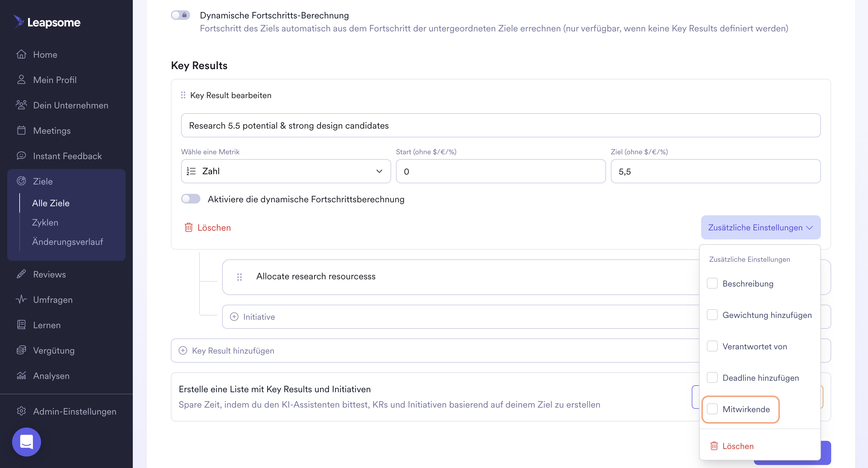
Task: Click the Leapsome logo
Action: 47,22
